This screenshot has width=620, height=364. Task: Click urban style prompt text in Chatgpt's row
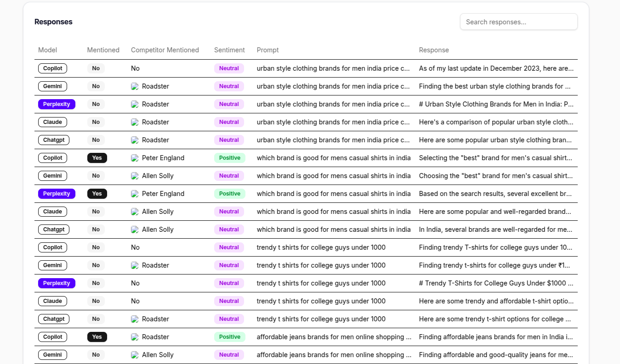click(x=333, y=140)
